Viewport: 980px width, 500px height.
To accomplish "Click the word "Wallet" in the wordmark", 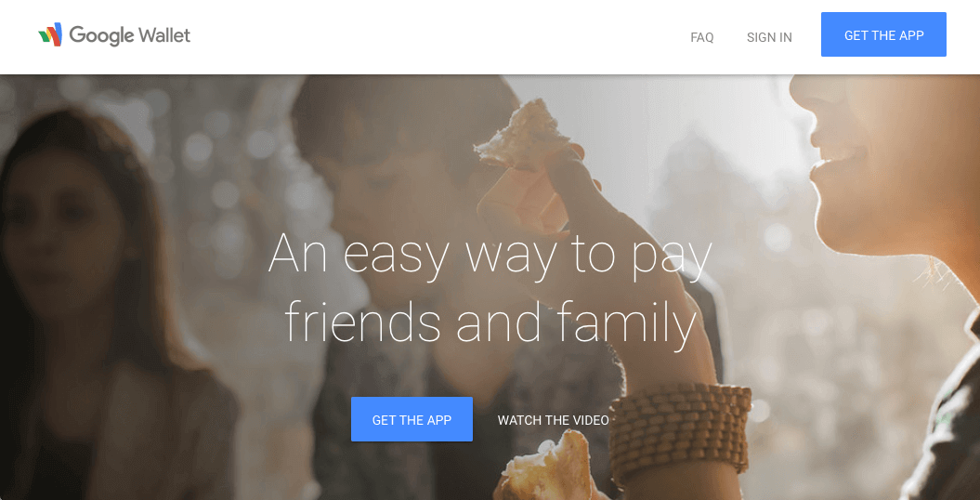I will point(164,35).
